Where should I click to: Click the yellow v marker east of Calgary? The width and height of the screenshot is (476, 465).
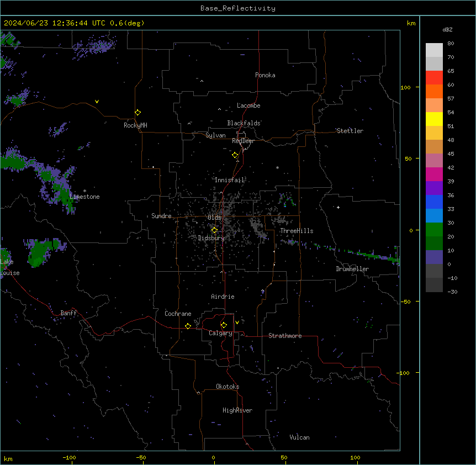coord(237,323)
